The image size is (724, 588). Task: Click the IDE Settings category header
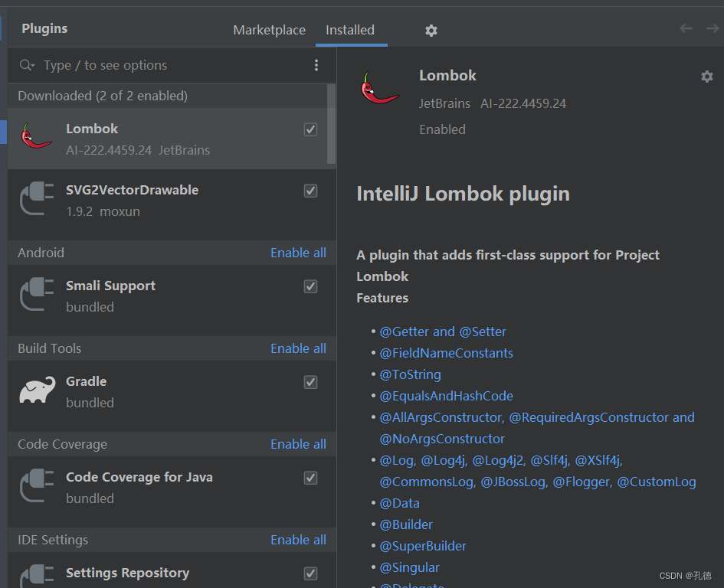pyautogui.click(x=53, y=540)
